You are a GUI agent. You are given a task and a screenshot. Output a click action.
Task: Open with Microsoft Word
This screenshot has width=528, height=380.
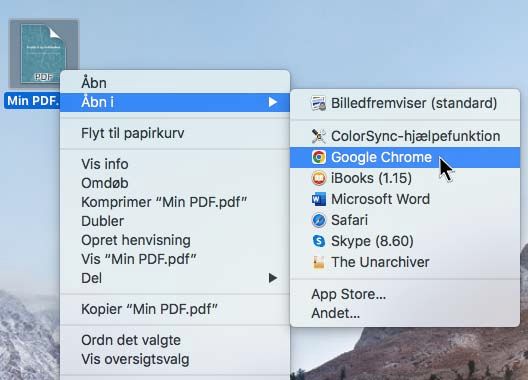405,199
